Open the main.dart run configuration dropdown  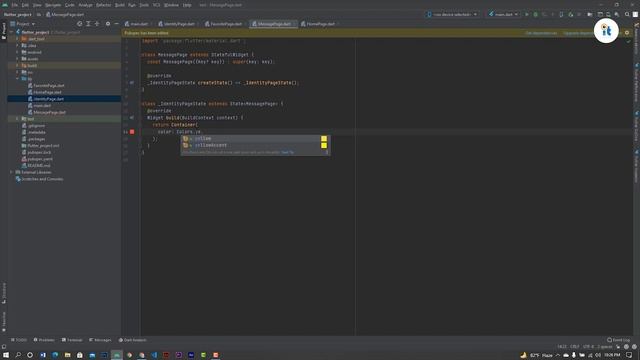pyautogui.click(x=503, y=14)
